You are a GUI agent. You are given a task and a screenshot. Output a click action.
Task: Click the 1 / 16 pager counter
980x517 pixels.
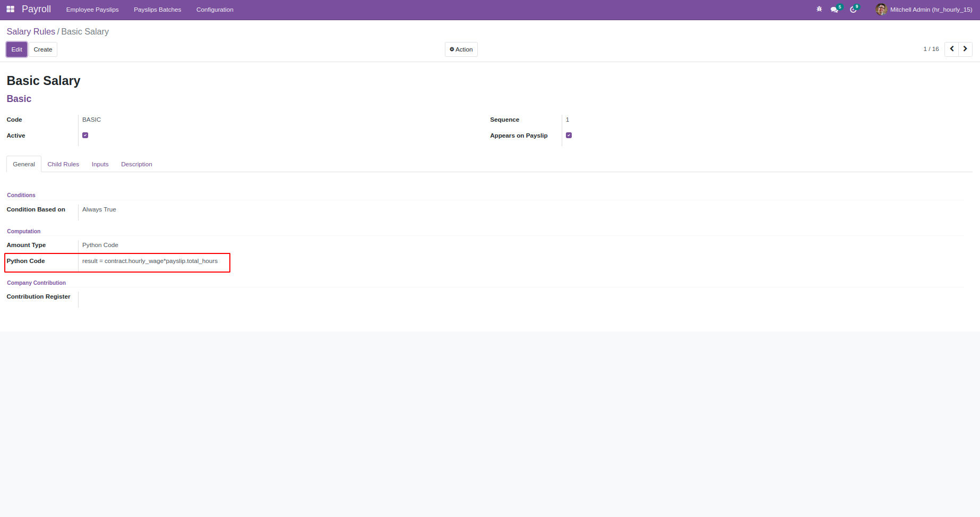[x=931, y=49]
